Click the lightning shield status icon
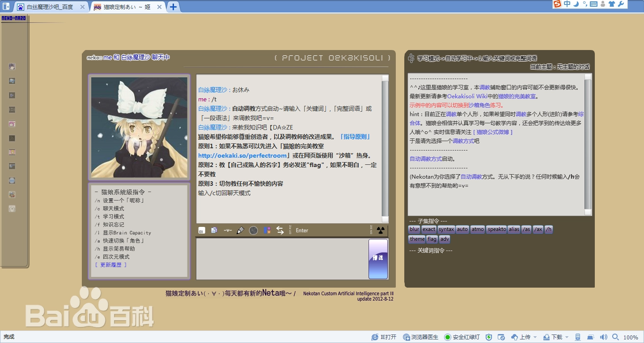 coord(489,337)
